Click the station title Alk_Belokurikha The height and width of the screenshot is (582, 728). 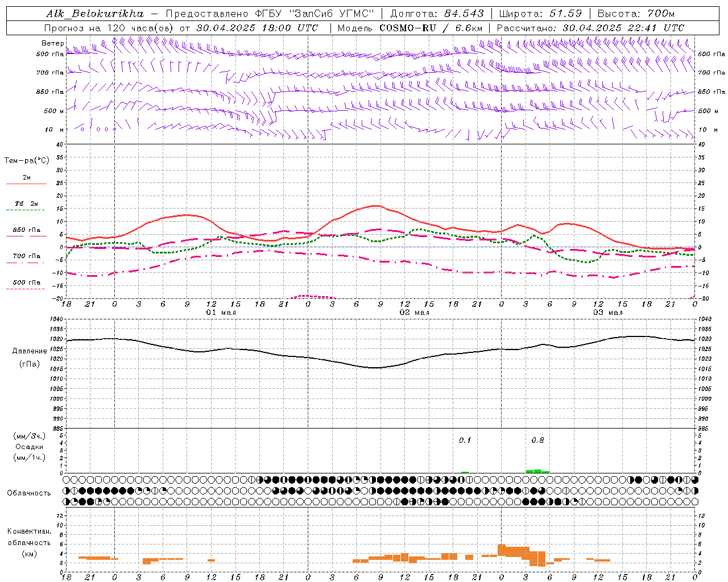point(94,14)
